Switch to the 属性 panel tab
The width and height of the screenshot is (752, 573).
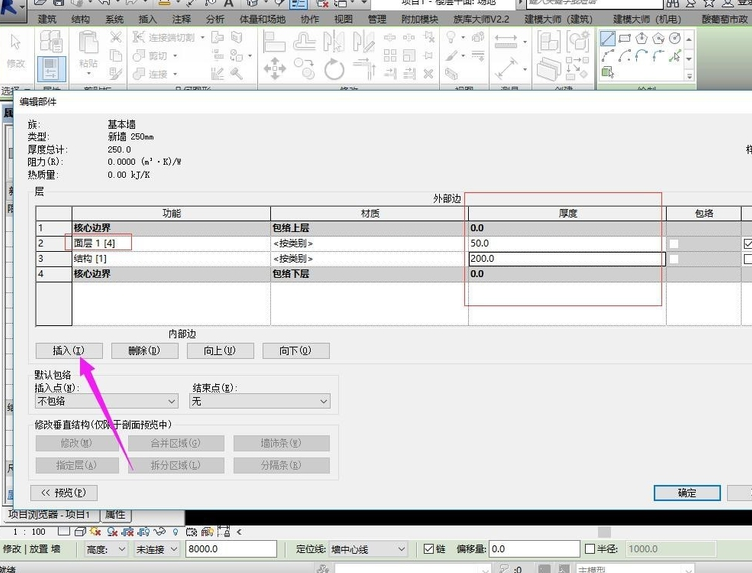pos(115,514)
